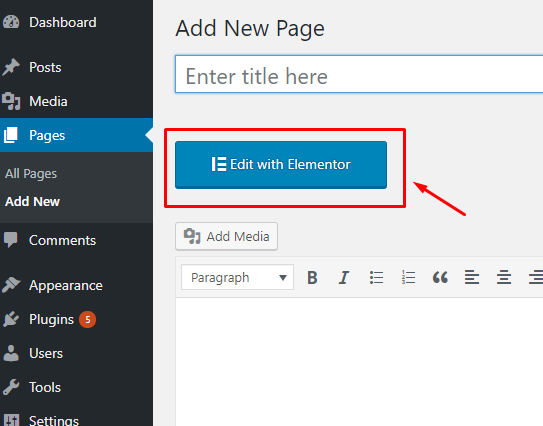Align text left in editor
Viewport: 543px width, 426px height.
click(472, 277)
